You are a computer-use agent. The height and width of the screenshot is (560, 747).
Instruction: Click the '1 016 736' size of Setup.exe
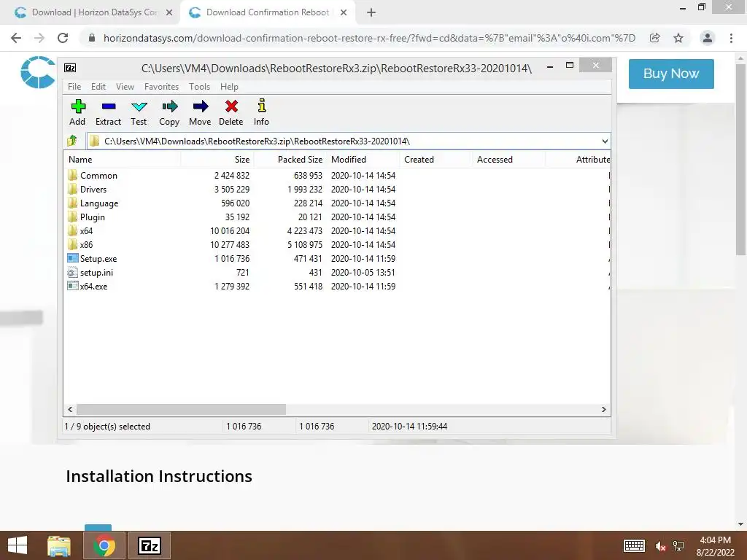[x=231, y=259]
